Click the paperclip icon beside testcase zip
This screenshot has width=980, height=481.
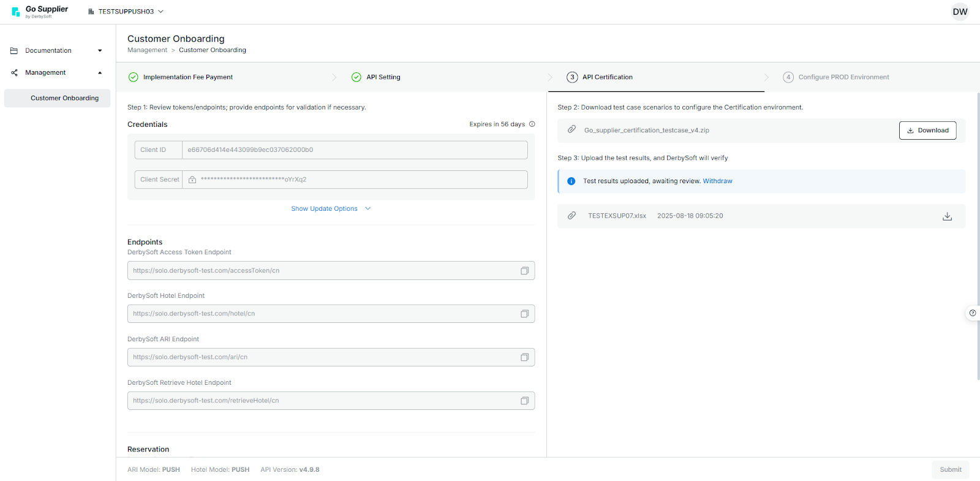tap(571, 130)
